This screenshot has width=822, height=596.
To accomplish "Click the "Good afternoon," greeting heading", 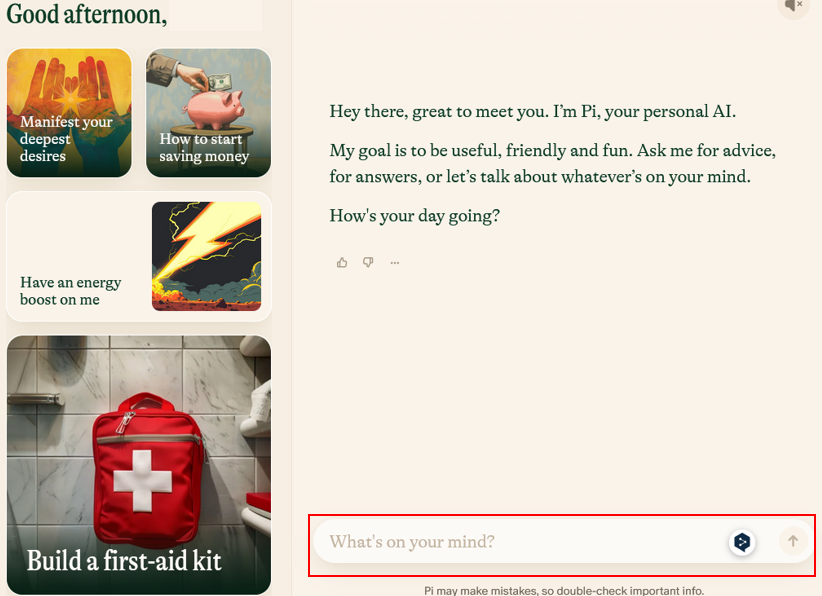I will coord(86,14).
